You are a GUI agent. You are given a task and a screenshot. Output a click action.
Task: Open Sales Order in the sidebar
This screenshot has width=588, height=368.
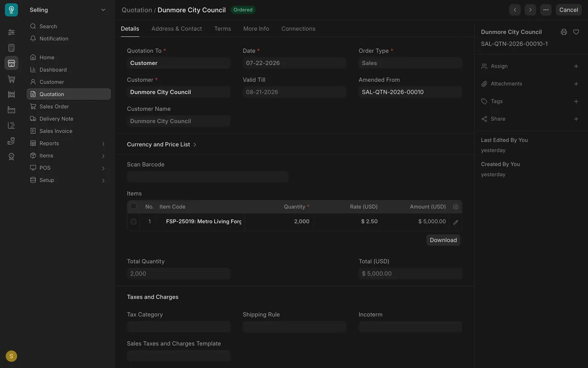(68, 107)
